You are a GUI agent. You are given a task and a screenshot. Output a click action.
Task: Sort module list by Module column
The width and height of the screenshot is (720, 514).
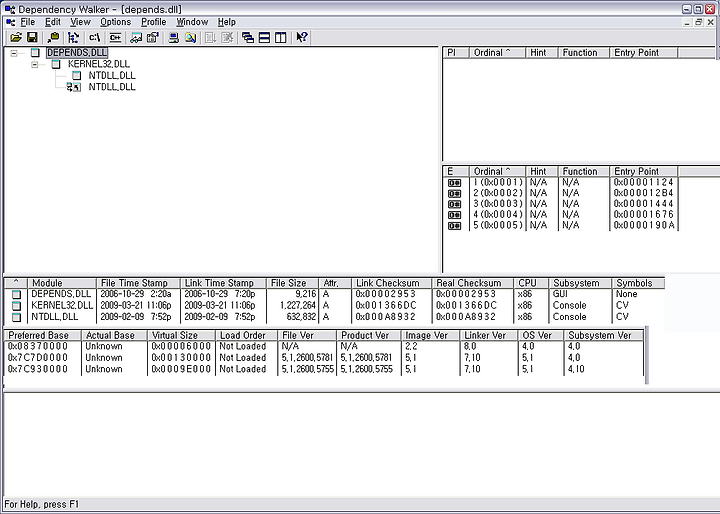62,283
